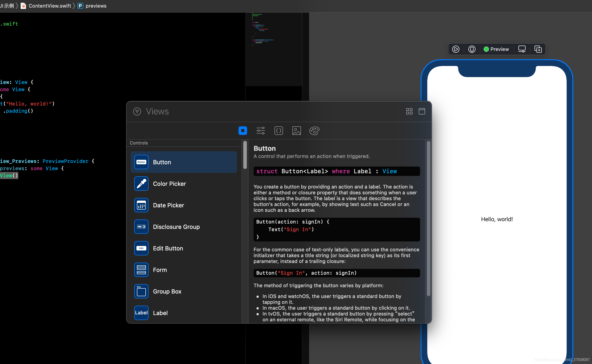Viewport: 592px width, 364px height.
Task: Select the Edit Button control
Action: 168,248
